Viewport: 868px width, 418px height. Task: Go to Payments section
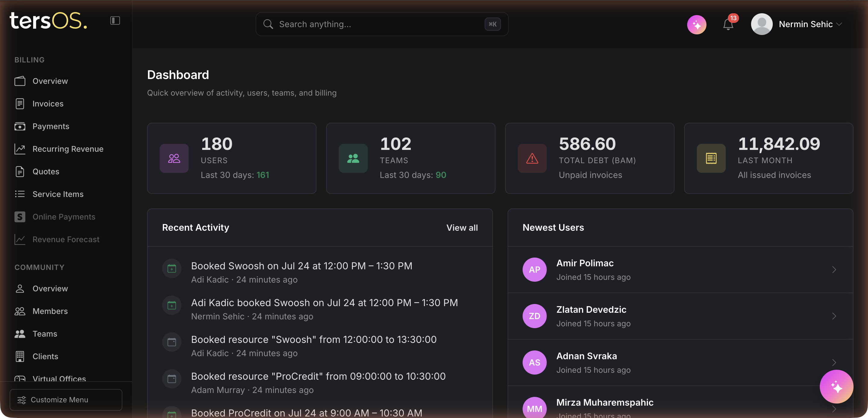tap(51, 126)
